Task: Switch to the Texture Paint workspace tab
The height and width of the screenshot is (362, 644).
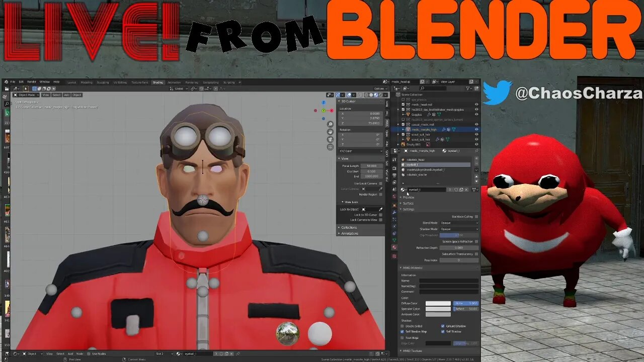Action: [x=140, y=82]
